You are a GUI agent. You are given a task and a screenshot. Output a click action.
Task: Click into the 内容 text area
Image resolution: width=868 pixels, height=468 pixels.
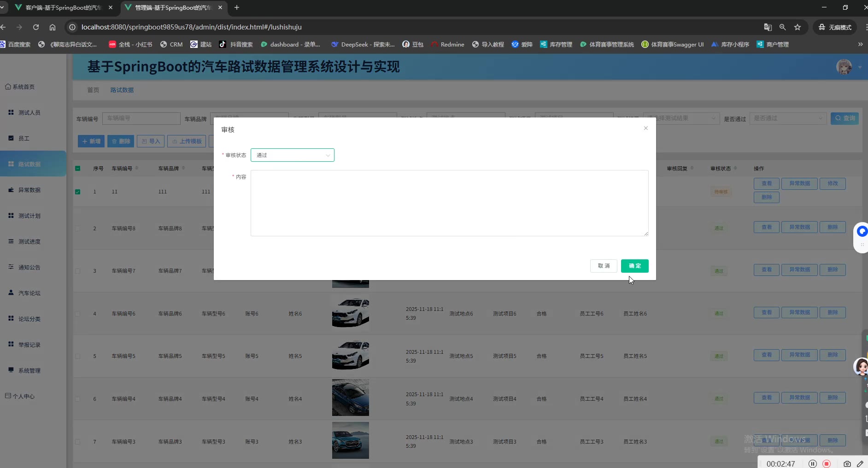tap(449, 203)
